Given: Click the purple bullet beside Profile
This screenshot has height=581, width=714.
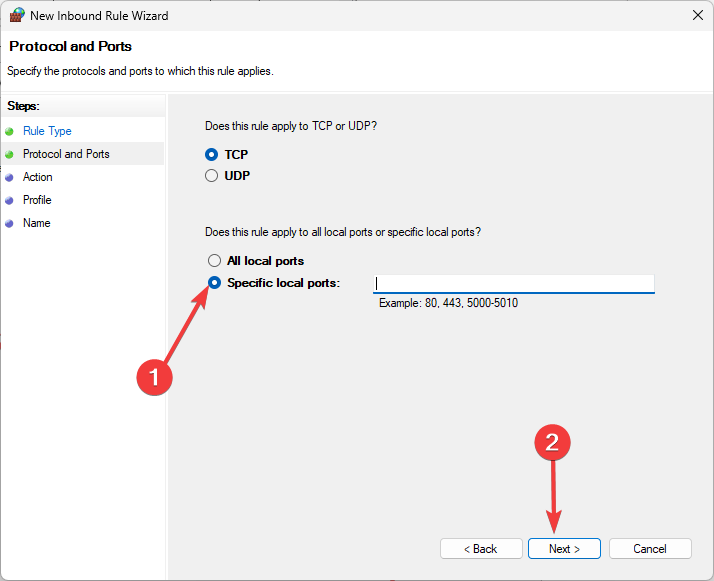Looking at the screenshot, I should [9, 201].
